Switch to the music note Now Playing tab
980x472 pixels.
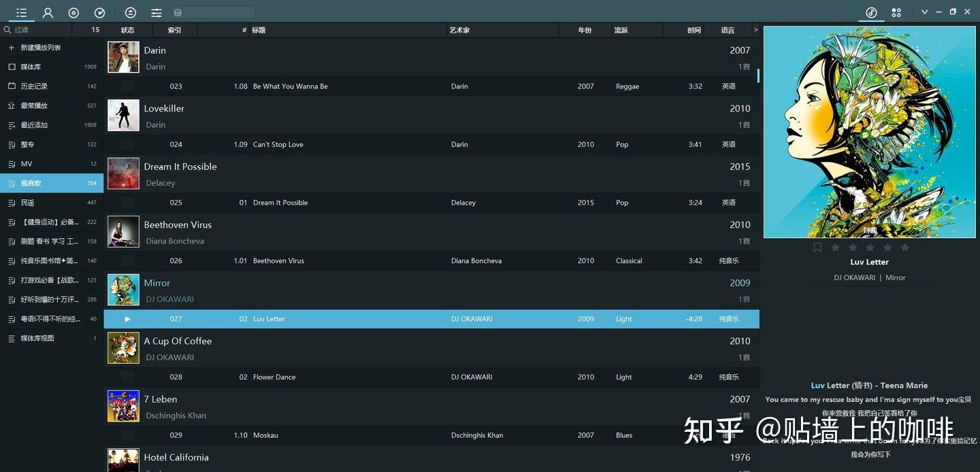pyautogui.click(x=872, y=12)
